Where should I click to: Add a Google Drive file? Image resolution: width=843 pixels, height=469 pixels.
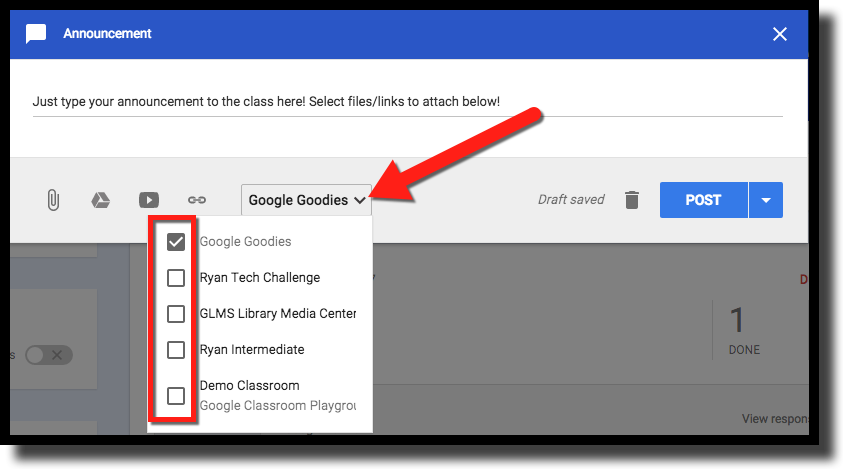pyautogui.click(x=101, y=200)
